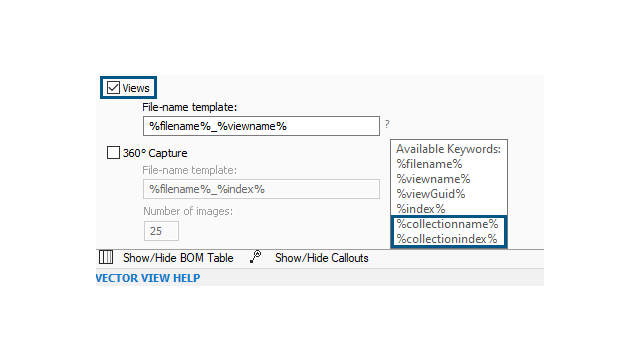Enable the 360° Capture checkbox
Screen dimensions: 640x360
113,153
